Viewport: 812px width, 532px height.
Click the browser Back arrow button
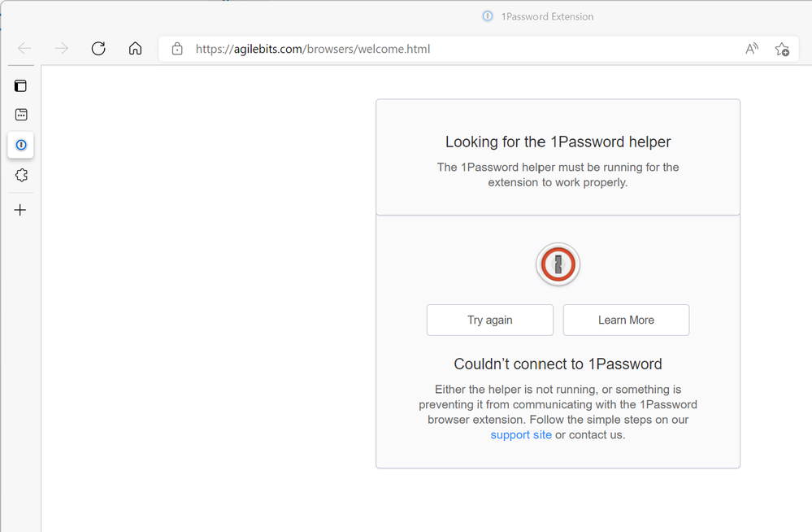click(x=24, y=49)
